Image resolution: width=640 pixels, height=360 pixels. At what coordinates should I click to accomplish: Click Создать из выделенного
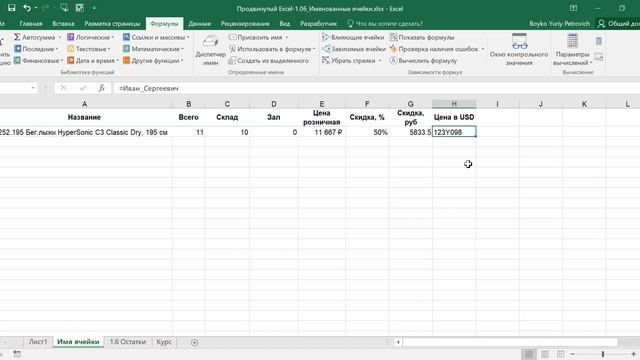[x=269, y=60]
